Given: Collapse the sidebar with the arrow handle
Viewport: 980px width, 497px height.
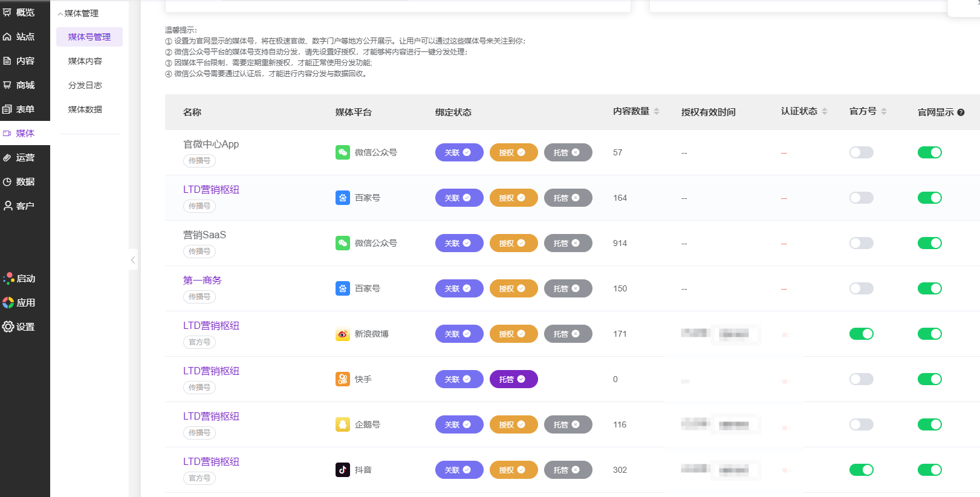Looking at the screenshot, I should (x=133, y=260).
